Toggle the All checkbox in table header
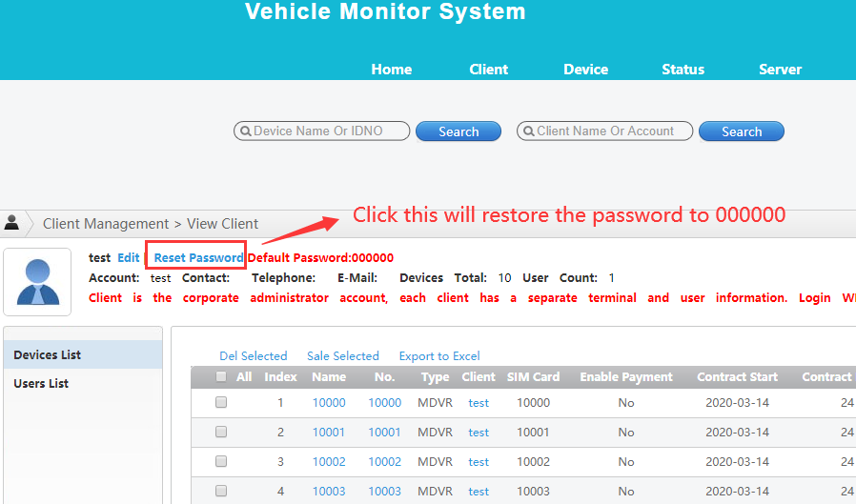The height and width of the screenshot is (504, 856). (221, 376)
